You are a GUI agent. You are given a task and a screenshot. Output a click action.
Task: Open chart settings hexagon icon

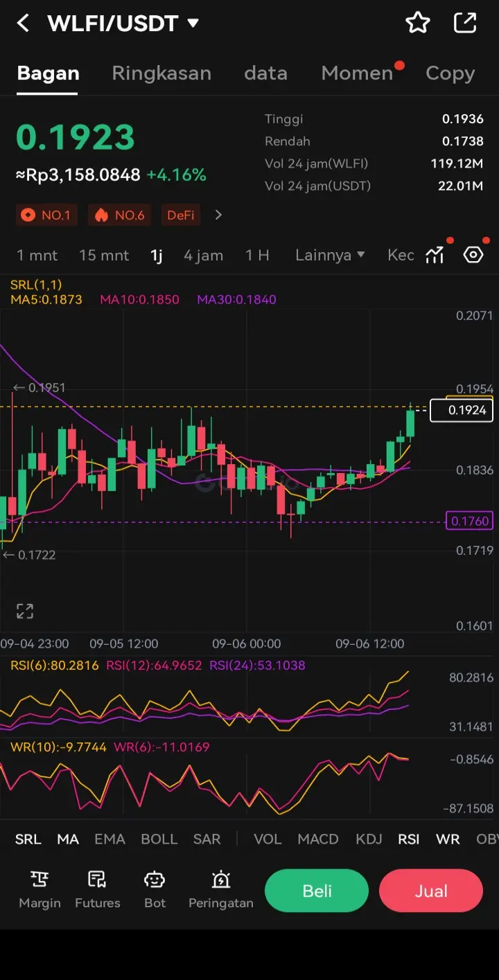(x=473, y=255)
